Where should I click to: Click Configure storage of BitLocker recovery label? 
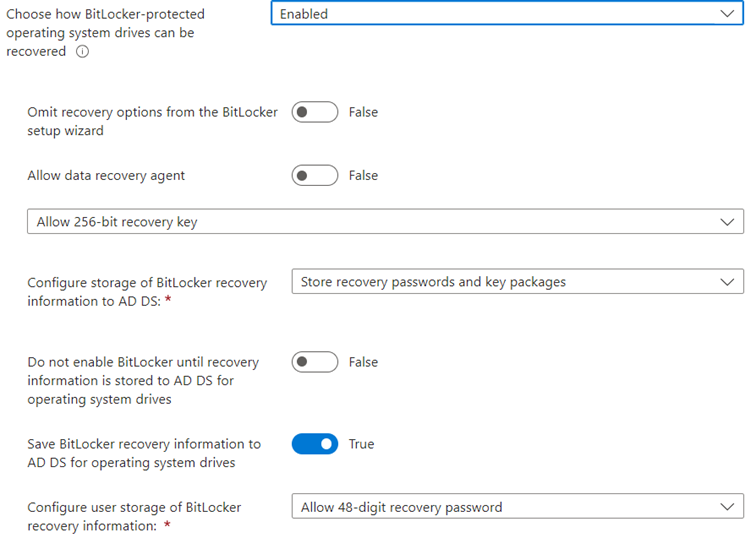click(147, 291)
